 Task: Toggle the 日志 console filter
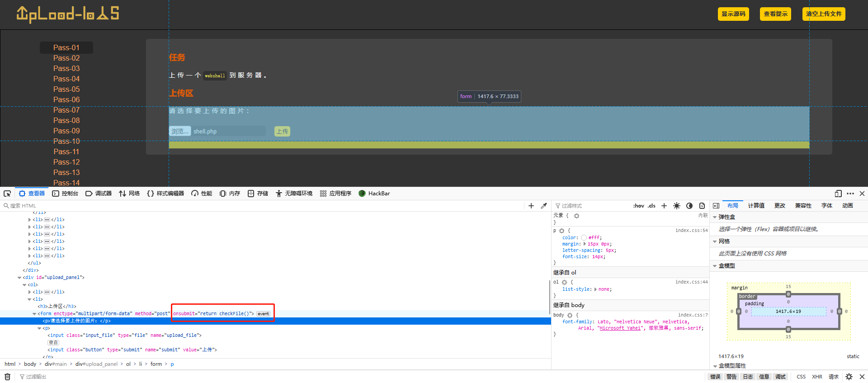pos(748,377)
